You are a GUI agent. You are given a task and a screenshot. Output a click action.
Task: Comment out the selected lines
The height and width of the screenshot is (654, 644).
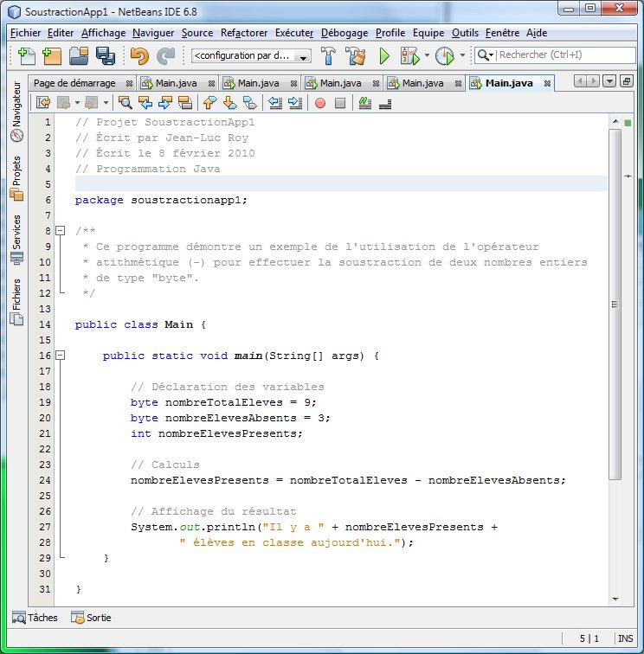[365, 103]
